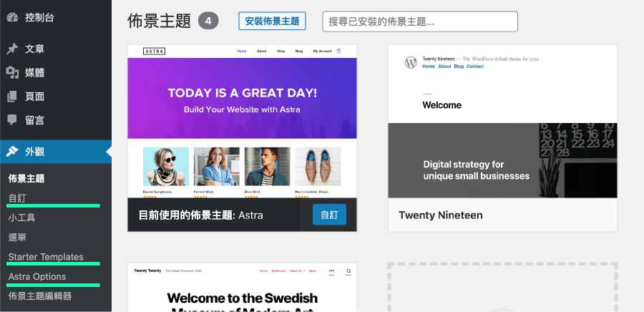The width and height of the screenshot is (644, 312).
Task: Click the 佈景主題 page heading
Action: (160, 21)
